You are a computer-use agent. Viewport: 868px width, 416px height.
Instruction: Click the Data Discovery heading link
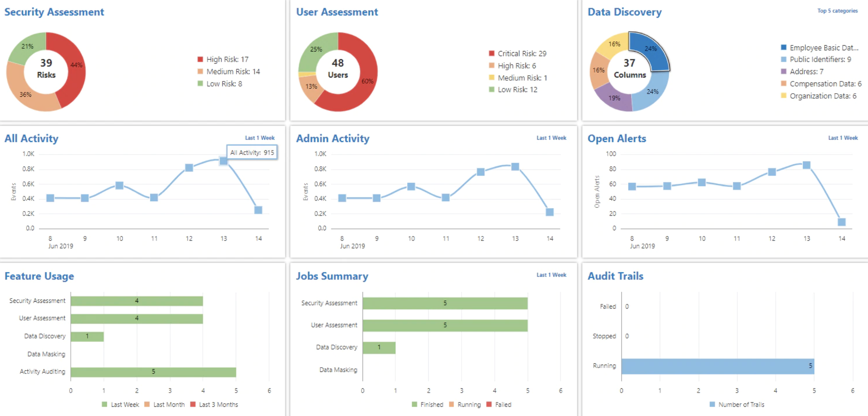624,12
